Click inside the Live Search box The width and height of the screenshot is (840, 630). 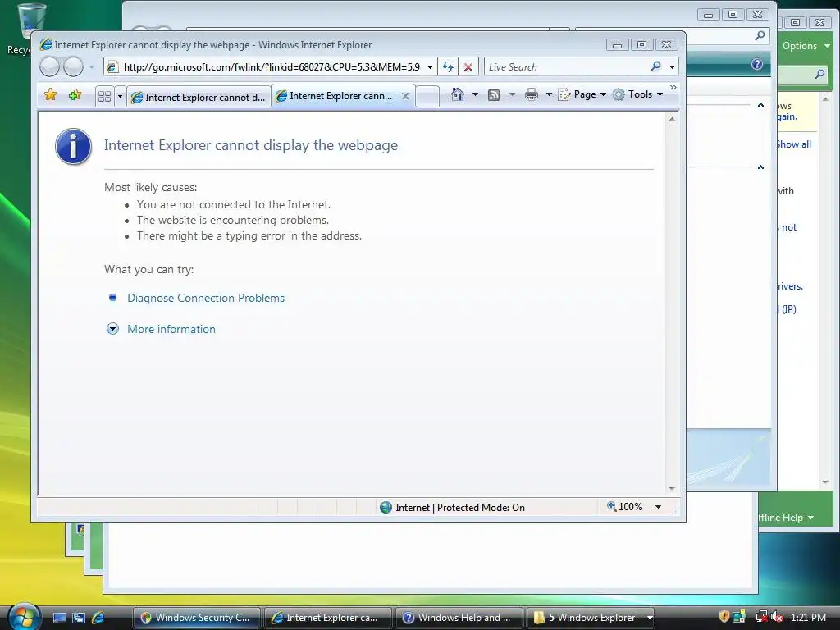coord(565,67)
